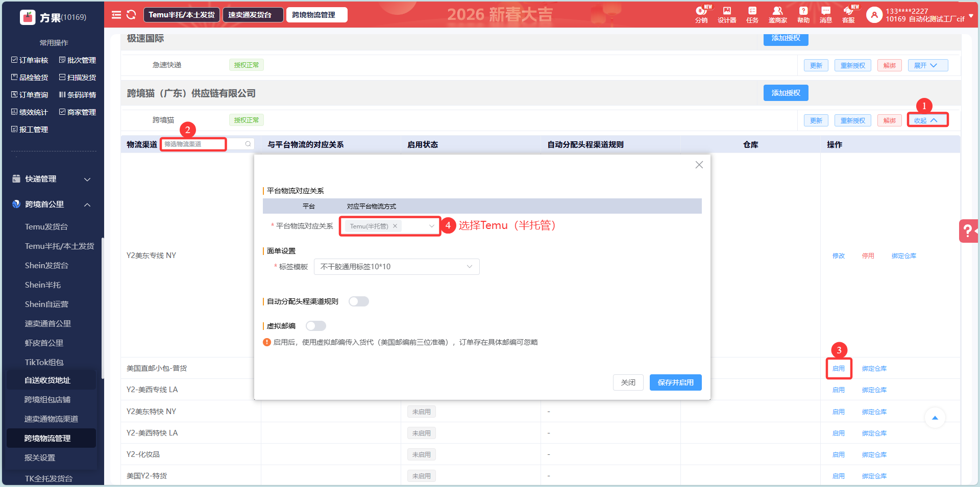Click 添加授权 for 跨境猫（广东）供应链有限公司
Screen dimensions: 980x487
(786, 93)
